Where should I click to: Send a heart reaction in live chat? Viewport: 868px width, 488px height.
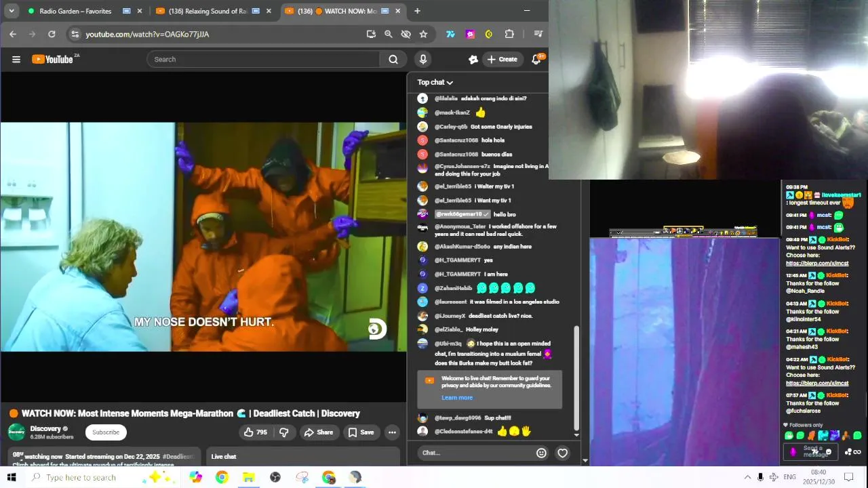click(562, 453)
